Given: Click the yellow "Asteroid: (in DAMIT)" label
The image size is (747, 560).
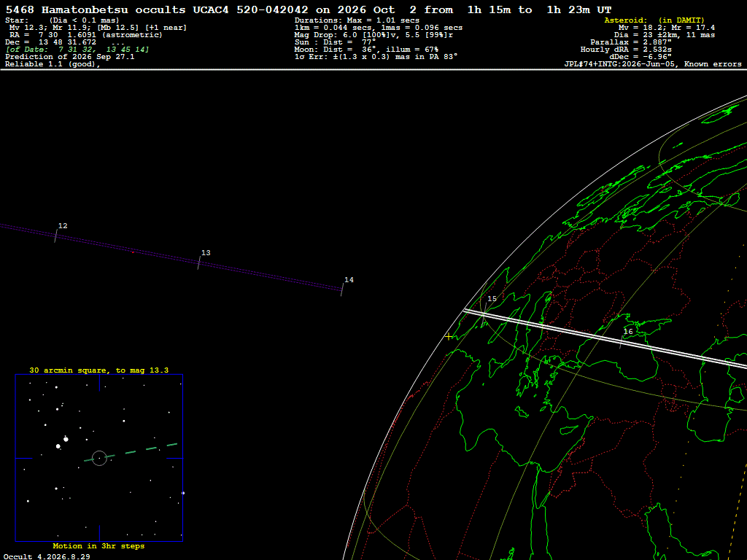Looking at the screenshot, I should (654, 20).
